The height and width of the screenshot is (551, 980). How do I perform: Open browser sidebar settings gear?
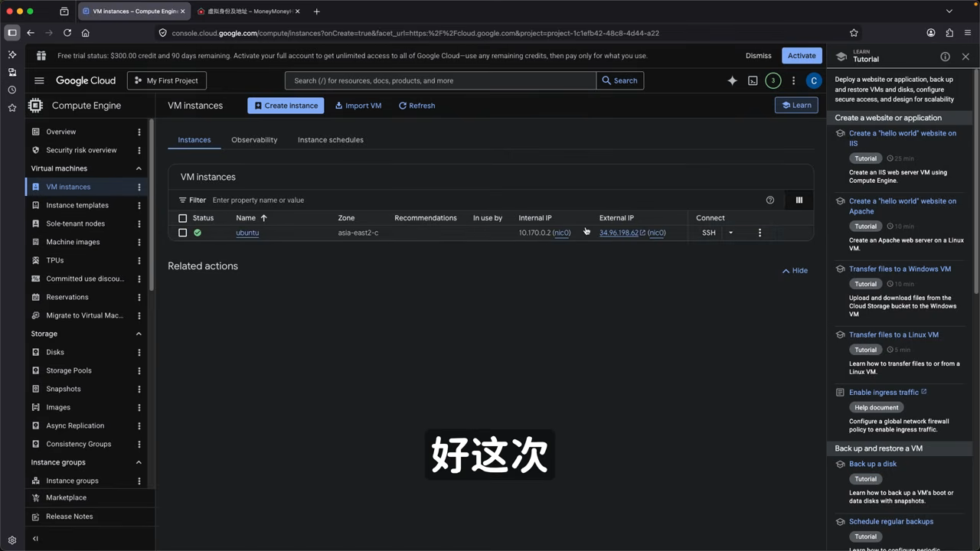pyautogui.click(x=11, y=540)
